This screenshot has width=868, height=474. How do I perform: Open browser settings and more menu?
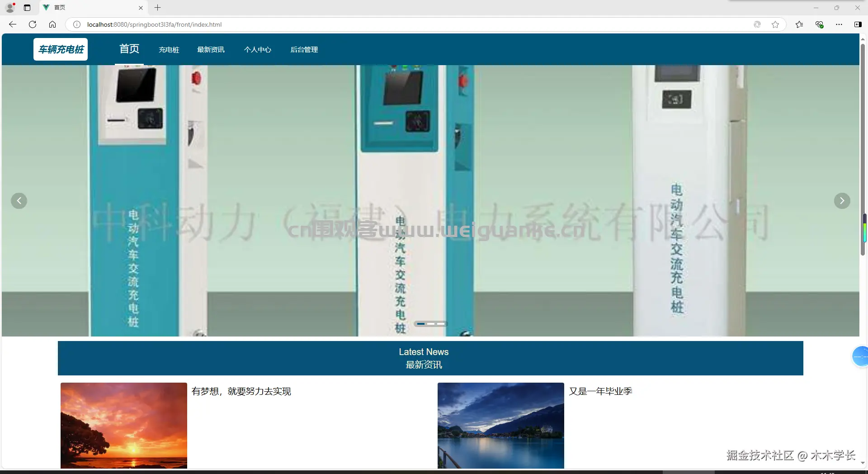pos(839,24)
